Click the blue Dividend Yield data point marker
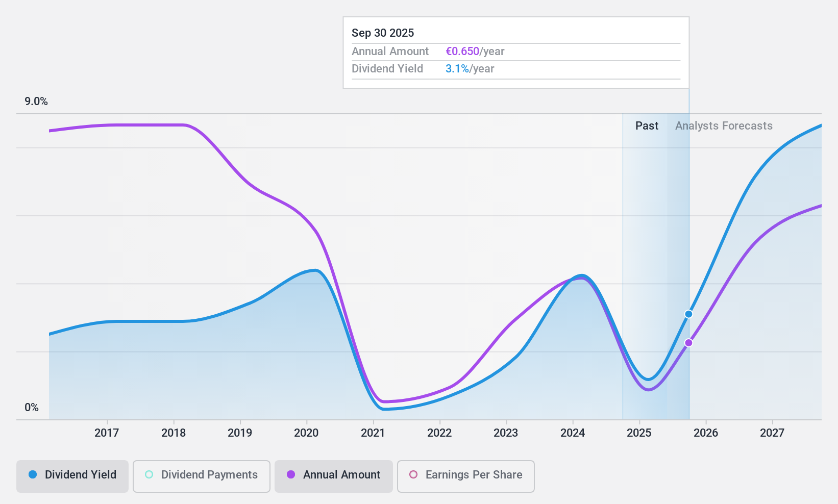The width and height of the screenshot is (838, 504). coord(688,314)
